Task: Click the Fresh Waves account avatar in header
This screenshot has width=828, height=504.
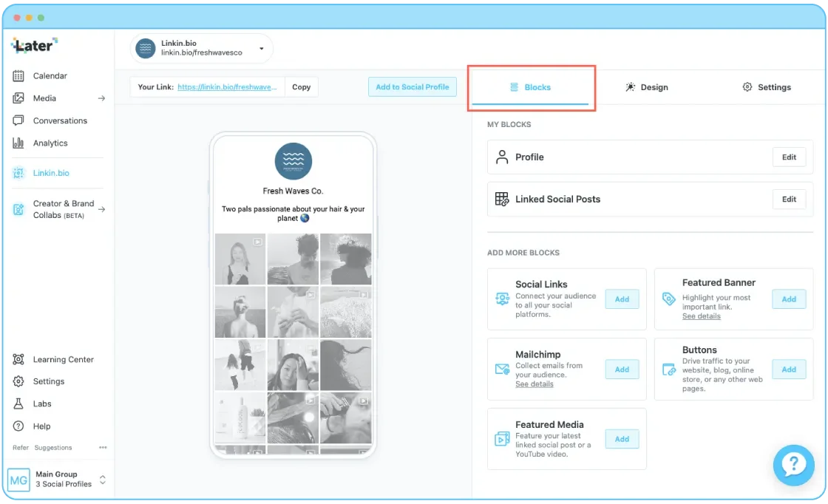Action: [x=145, y=48]
